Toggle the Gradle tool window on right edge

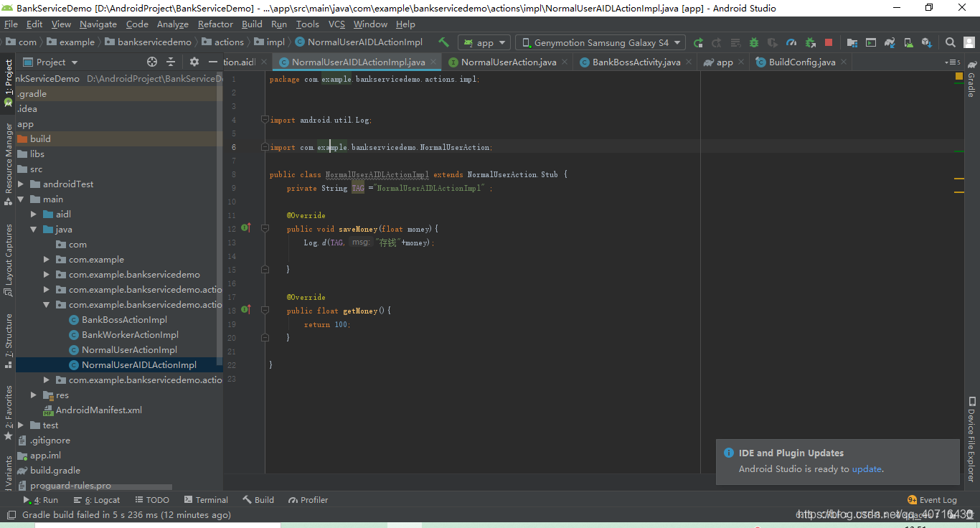pos(971,77)
